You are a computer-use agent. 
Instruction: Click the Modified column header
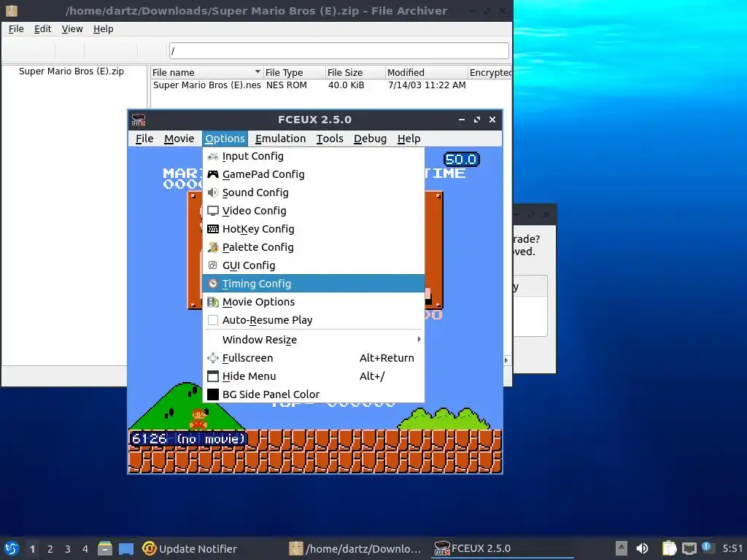pos(426,72)
